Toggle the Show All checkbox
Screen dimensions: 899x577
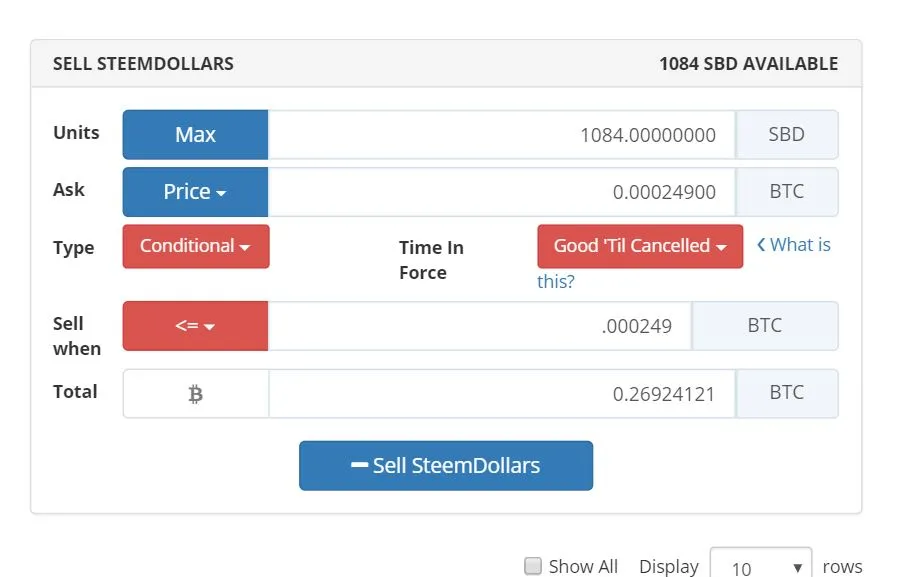coord(533,566)
